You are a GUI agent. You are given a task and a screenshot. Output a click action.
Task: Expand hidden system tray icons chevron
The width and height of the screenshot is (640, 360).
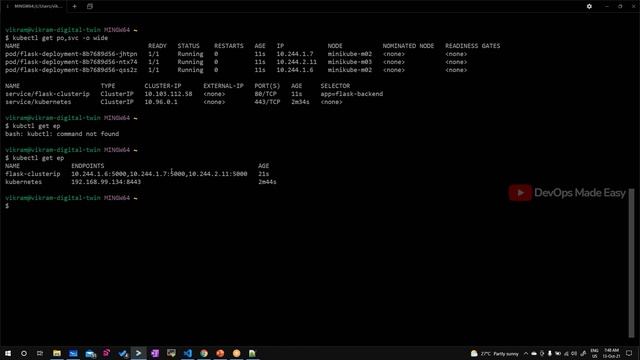526,353
